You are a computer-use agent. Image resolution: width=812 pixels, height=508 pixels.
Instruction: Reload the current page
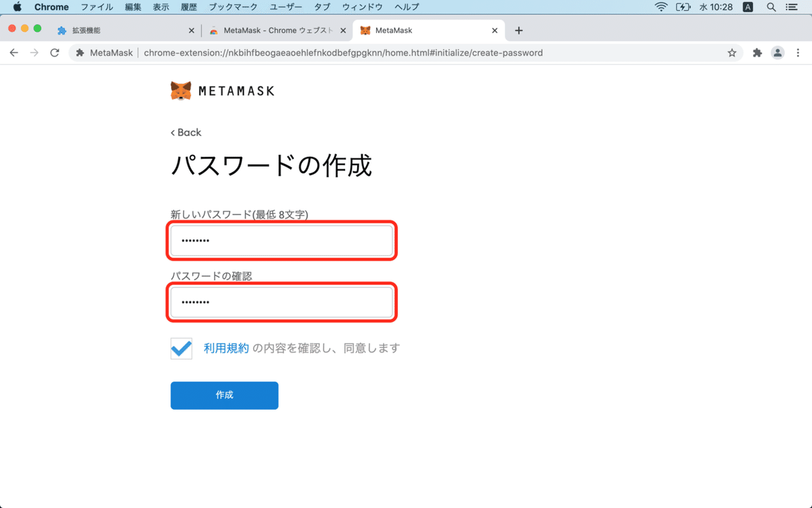55,52
